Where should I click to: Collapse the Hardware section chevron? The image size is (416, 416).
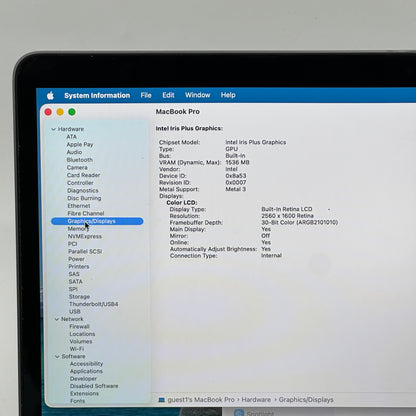53,129
